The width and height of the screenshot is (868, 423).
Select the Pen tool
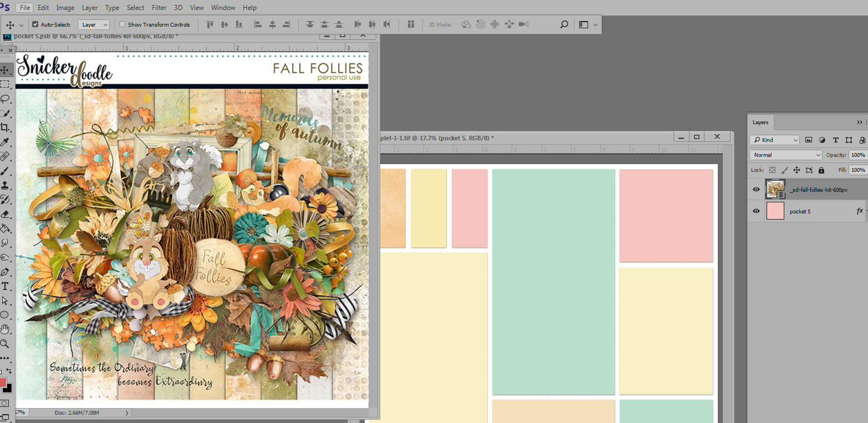pyautogui.click(x=5, y=272)
